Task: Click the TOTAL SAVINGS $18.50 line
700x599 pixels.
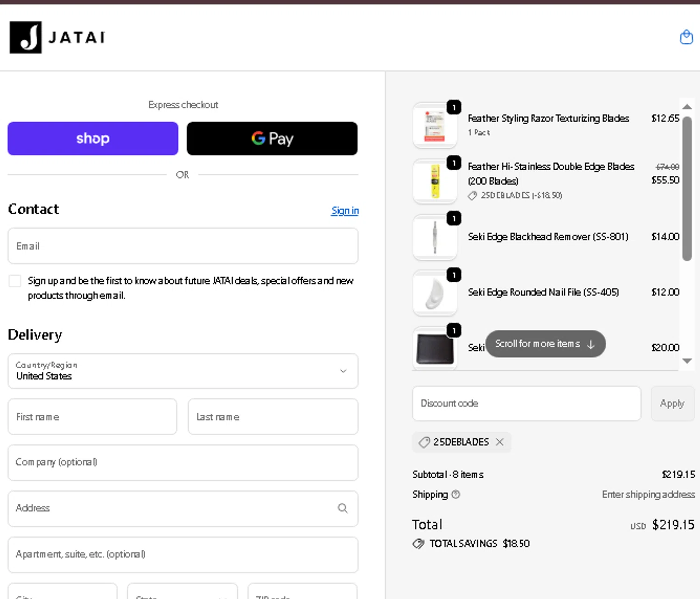Action: [471, 543]
